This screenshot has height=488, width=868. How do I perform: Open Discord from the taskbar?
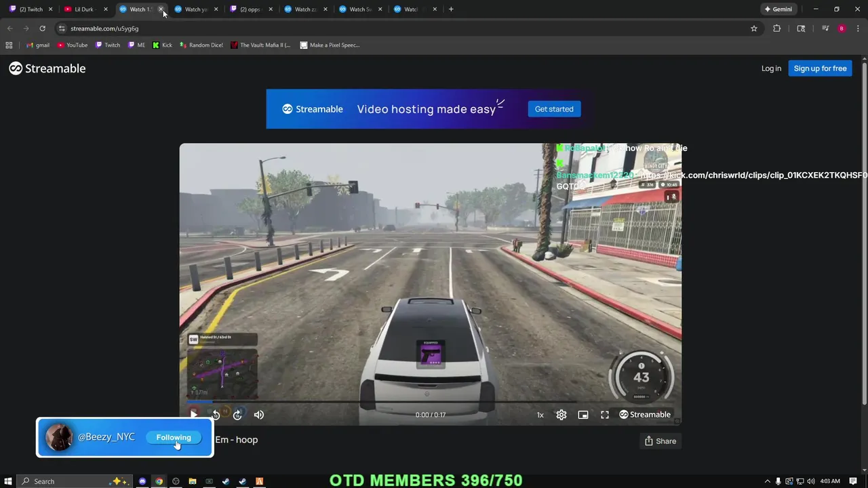tap(142, 481)
